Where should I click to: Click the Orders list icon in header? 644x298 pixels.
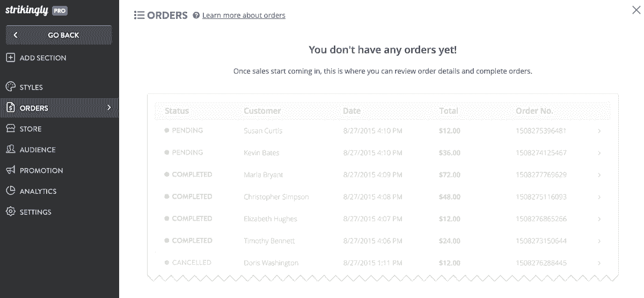(139, 16)
